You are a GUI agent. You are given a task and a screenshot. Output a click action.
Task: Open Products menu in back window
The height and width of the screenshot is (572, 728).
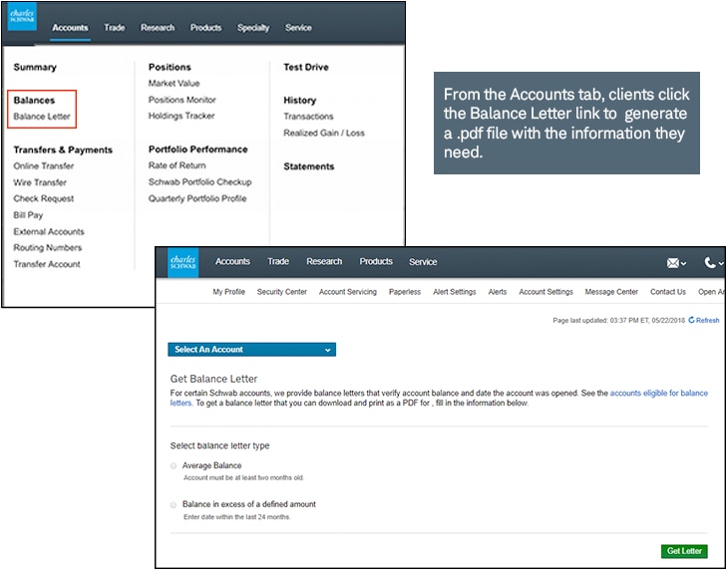coord(205,28)
